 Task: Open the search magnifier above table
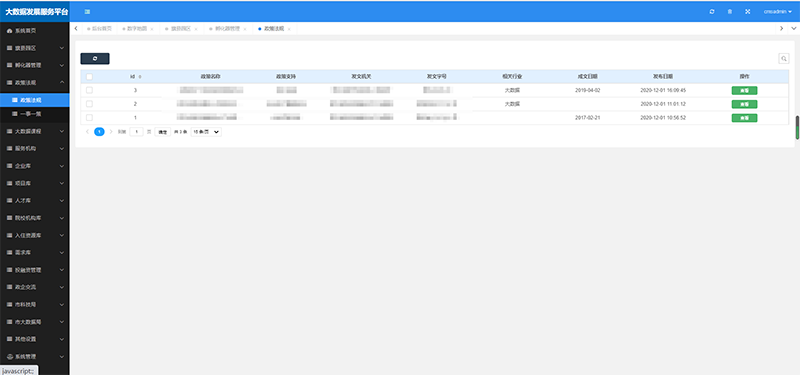coord(783,59)
